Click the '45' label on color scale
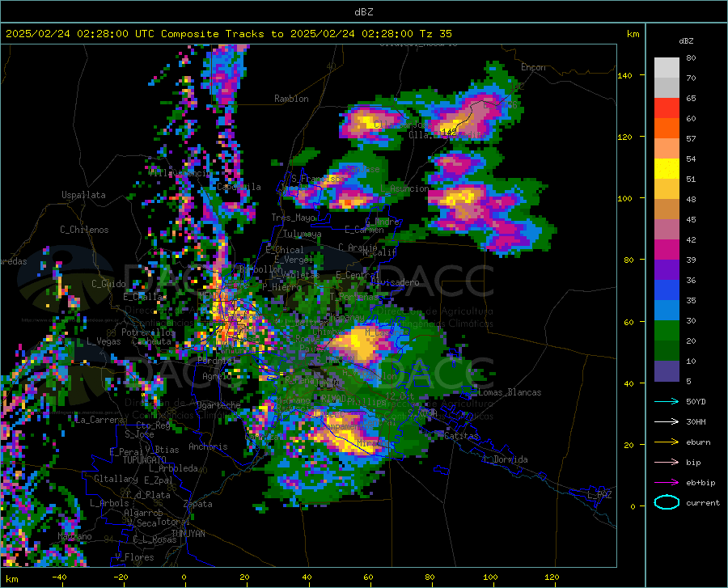Image resolution: width=728 pixels, height=588 pixels. click(x=691, y=219)
